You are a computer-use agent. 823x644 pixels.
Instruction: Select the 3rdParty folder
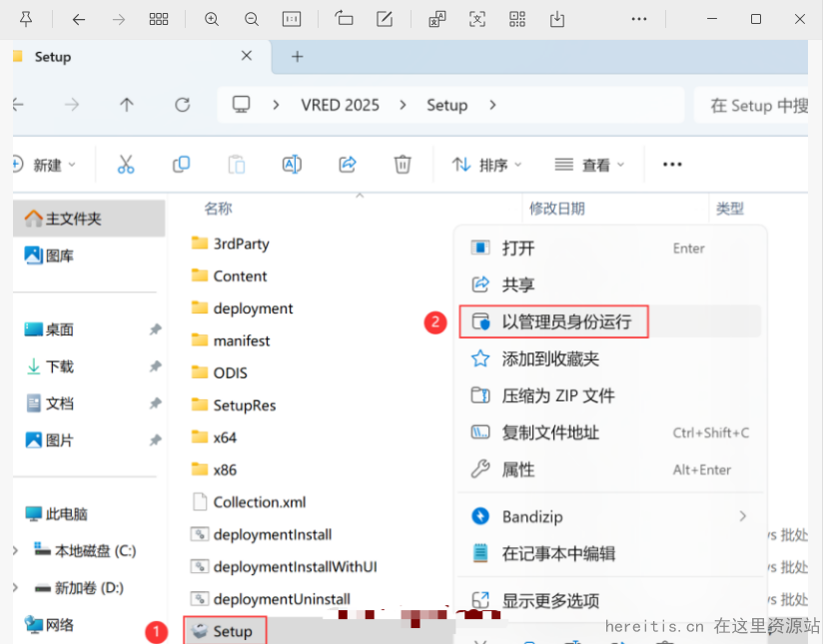coord(231,244)
